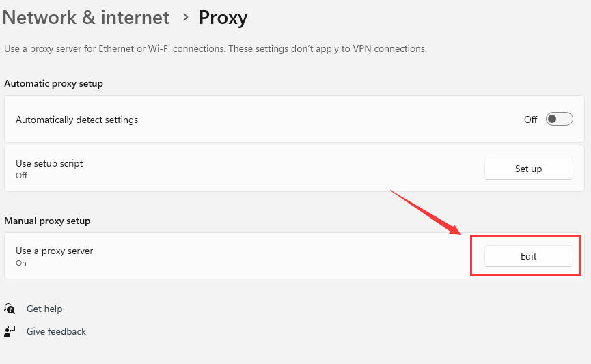The height and width of the screenshot is (364, 591).
Task: Click the Manual proxy setup heading
Action: [47, 221]
